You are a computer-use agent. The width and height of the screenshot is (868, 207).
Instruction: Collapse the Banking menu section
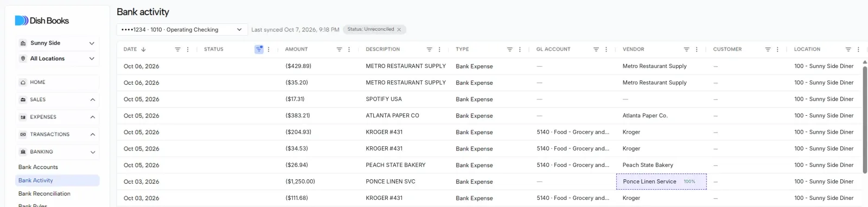pyautogui.click(x=57, y=152)
